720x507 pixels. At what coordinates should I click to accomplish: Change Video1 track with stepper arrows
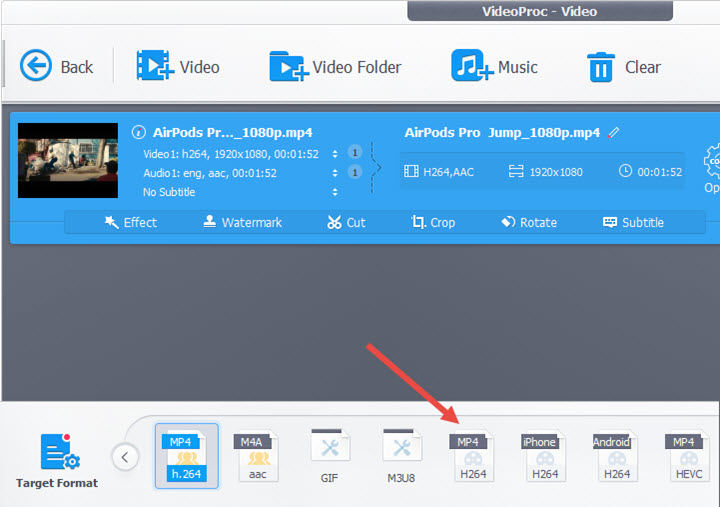[335, 154]
